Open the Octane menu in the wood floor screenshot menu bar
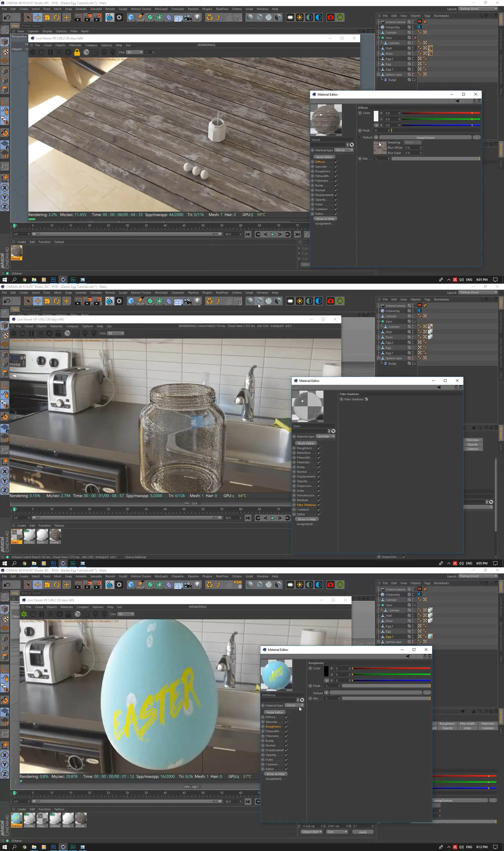This screenshot has width=504, height=851. [x=237, y=9]
